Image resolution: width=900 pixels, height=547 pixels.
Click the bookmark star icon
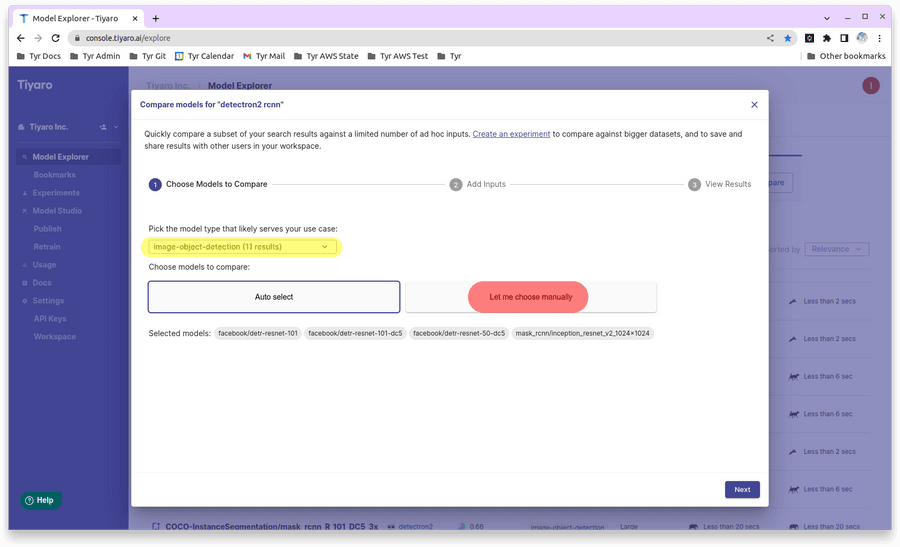788,38
